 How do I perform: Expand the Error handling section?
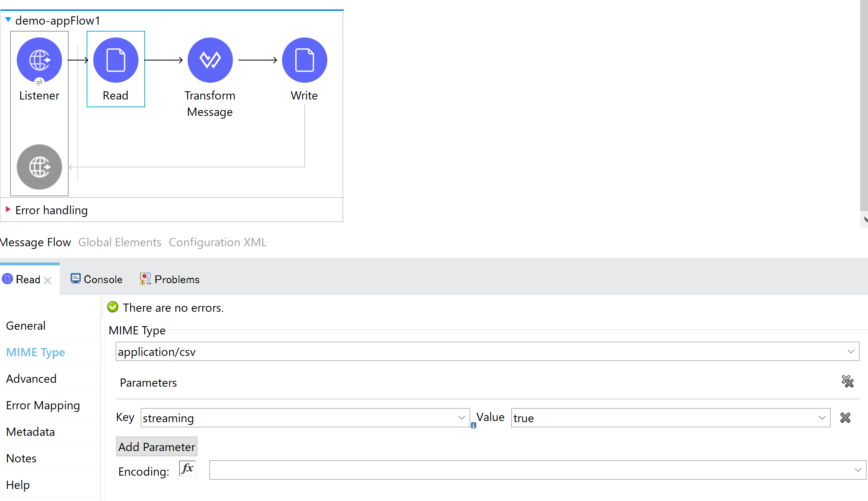pyautogui.click(x=8, y=210)
